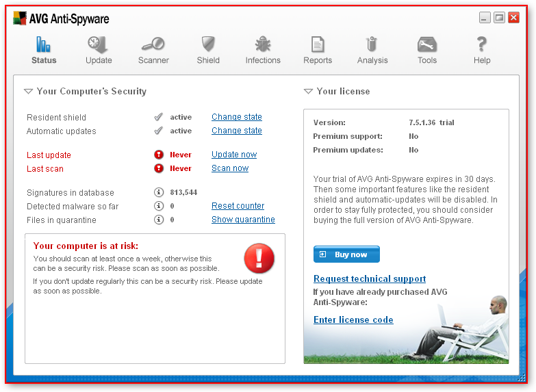
Task: Click the Scan now link
Action: [x=230, y=168]
